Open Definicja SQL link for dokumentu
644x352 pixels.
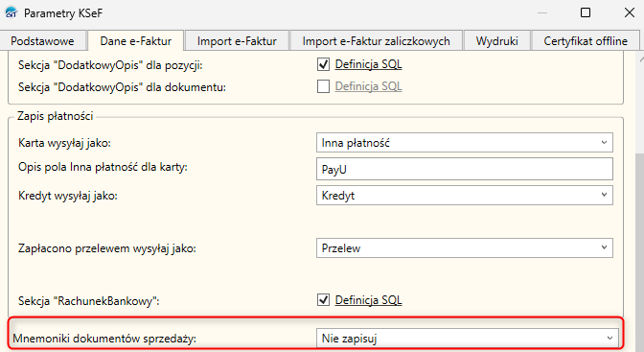pyautogui.click(x=368, y=86)
